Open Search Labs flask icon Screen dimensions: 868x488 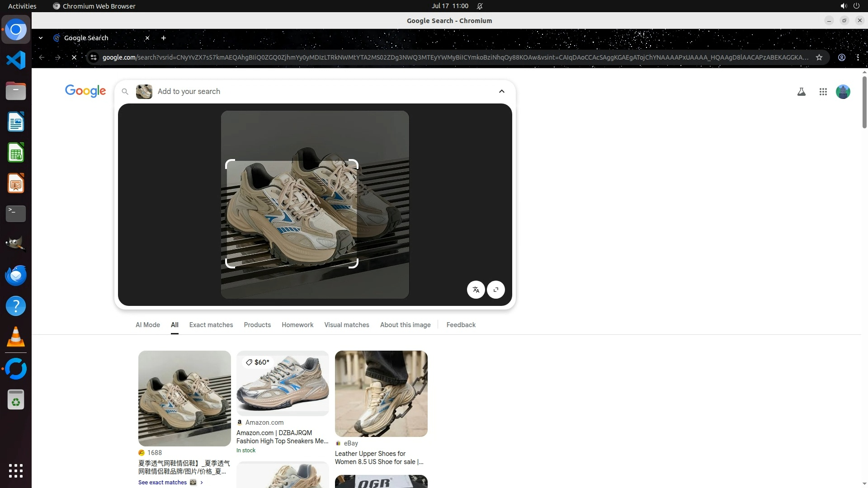(801, 92)
